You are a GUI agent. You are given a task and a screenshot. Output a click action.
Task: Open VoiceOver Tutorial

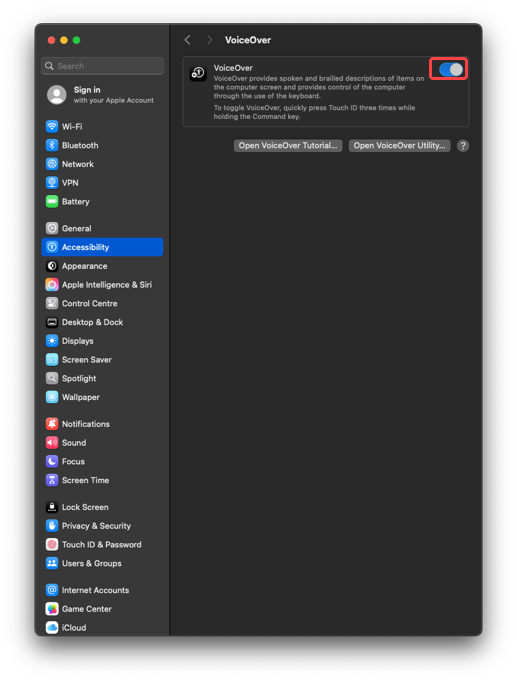pyautogui.click(x=288, y=146)
